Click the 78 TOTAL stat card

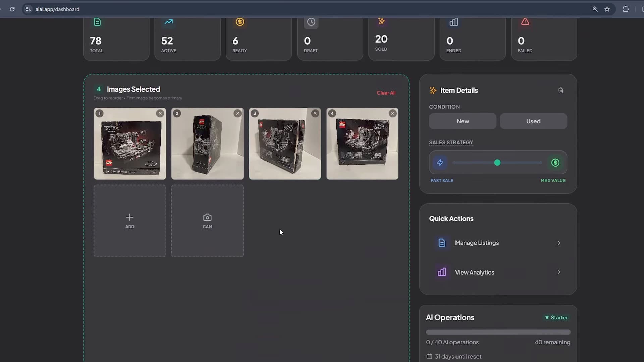[116, 39]
